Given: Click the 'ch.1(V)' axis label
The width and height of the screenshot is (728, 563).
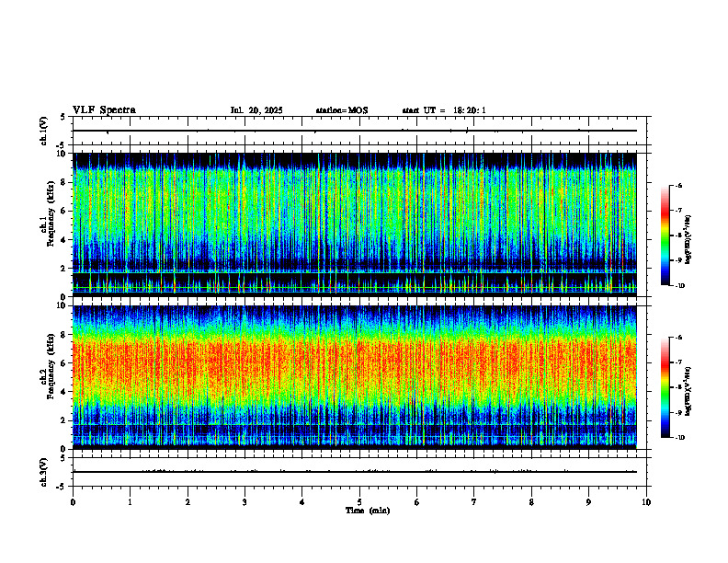Looking at the screenshot, I should click(44, 131).
